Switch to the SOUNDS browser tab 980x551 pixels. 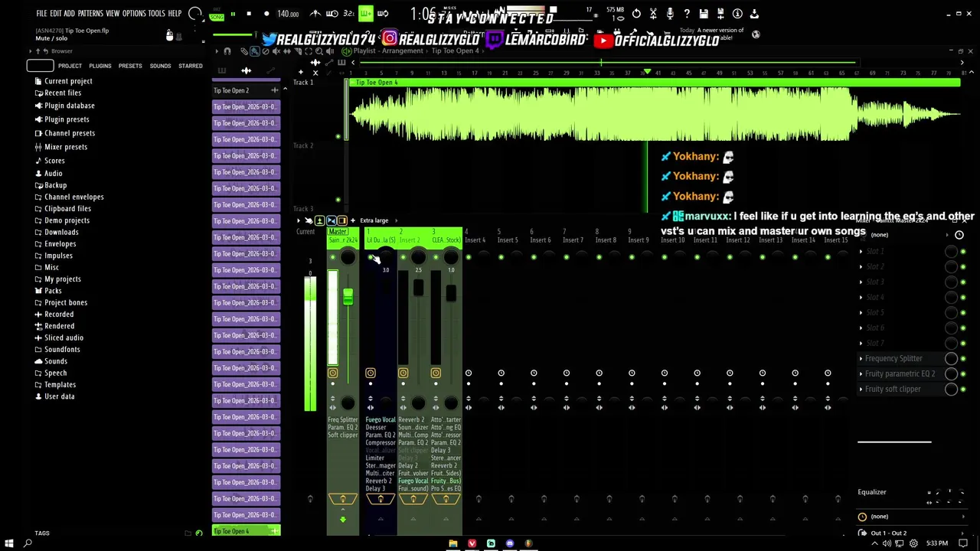click(x=160, y=66)
